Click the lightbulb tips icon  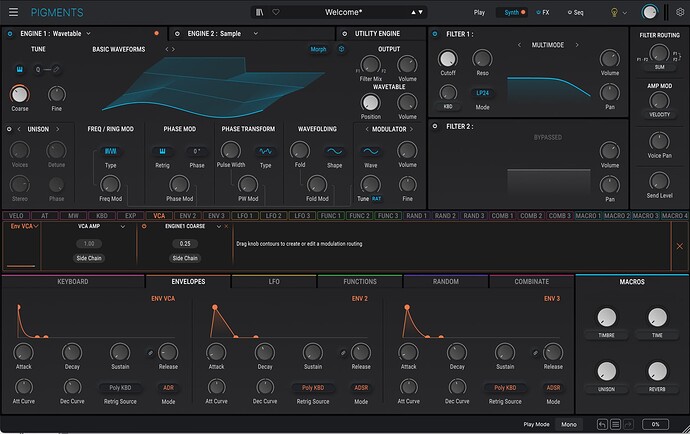click(614, 12)
